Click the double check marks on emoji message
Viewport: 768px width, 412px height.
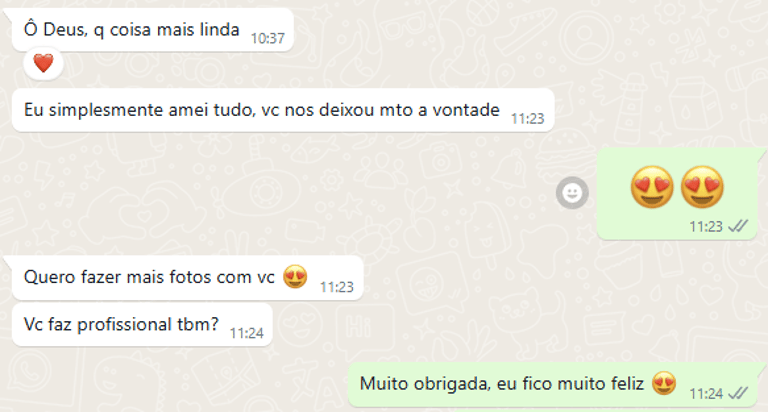(738, 226)
